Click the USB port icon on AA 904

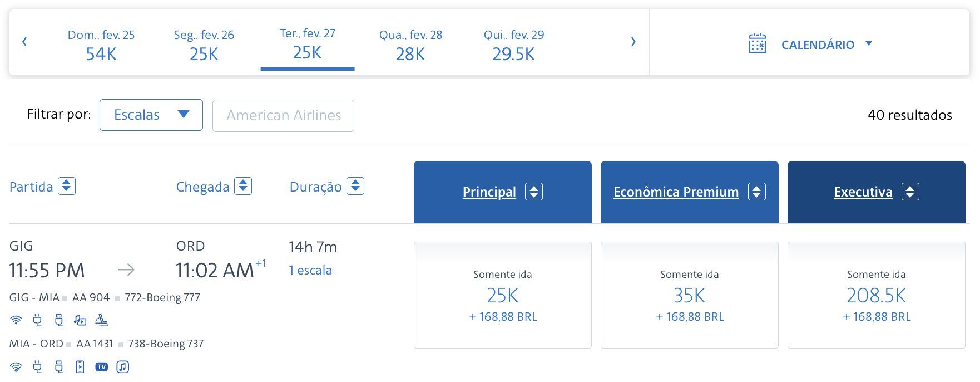(59, 320)
